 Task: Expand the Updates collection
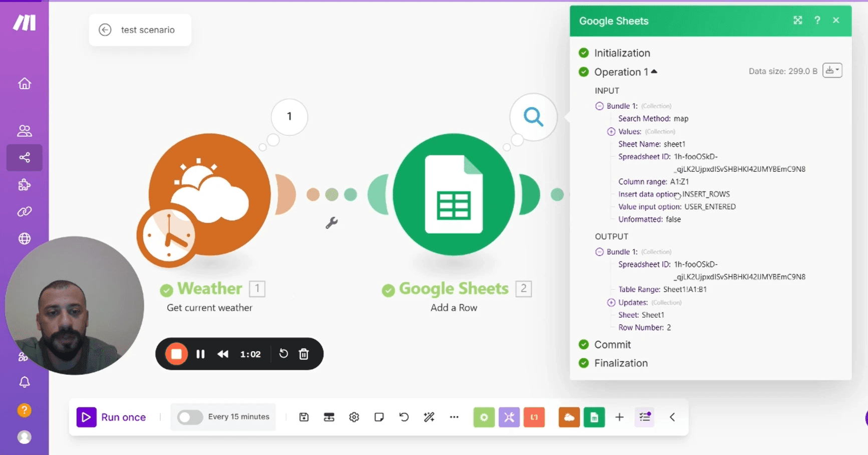tap(611, 302)
